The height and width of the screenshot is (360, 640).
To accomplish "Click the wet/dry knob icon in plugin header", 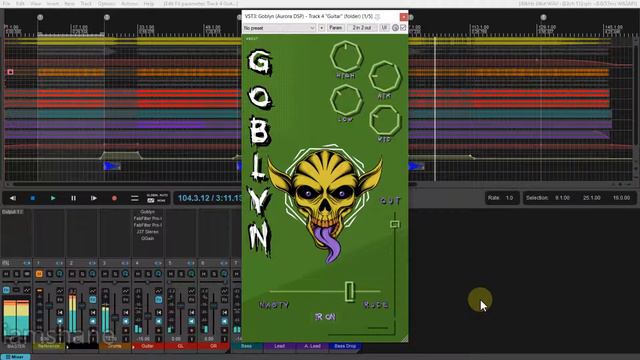I will (395, 28).
